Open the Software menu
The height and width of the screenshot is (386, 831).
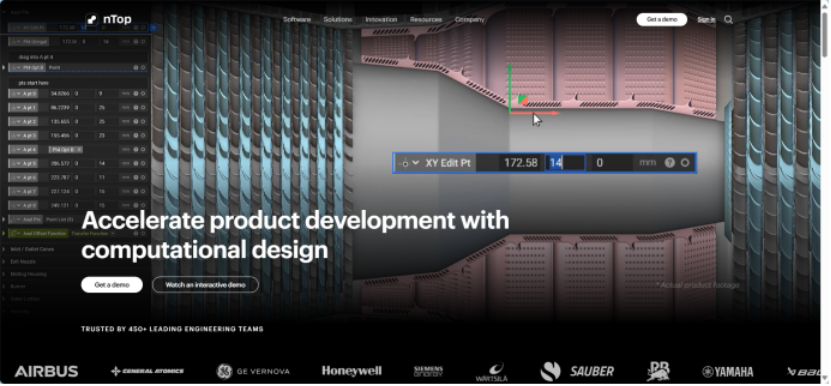coord(297,20)
